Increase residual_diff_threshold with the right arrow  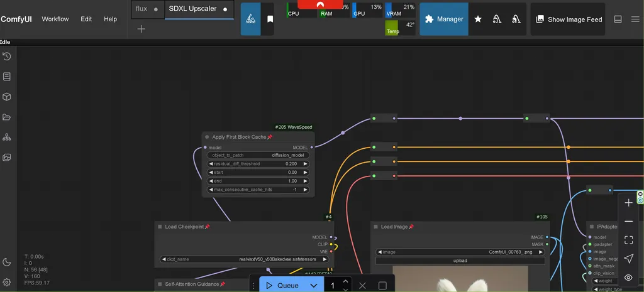(305, 164)
